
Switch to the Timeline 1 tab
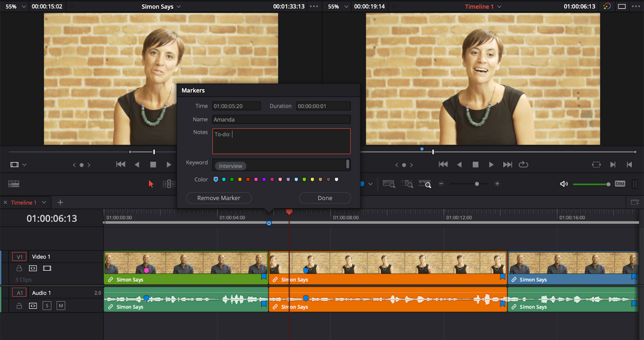[x=25, y=202]
